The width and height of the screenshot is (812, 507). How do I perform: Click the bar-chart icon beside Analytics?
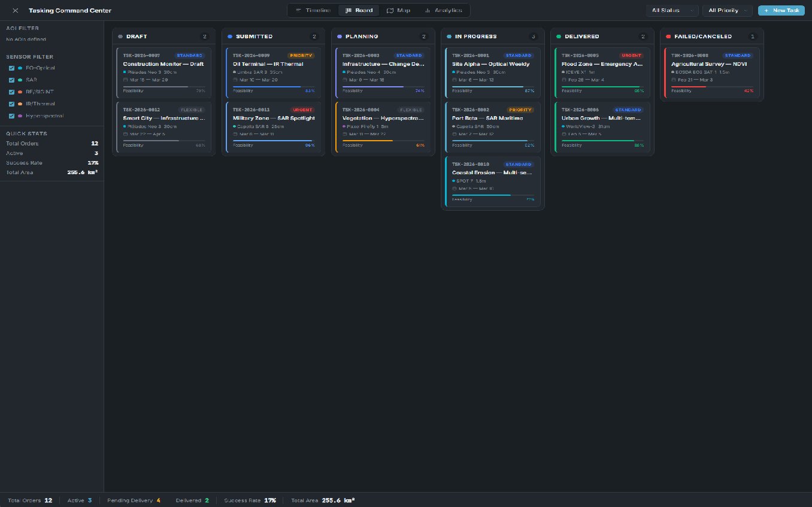[x=427, y=10]
